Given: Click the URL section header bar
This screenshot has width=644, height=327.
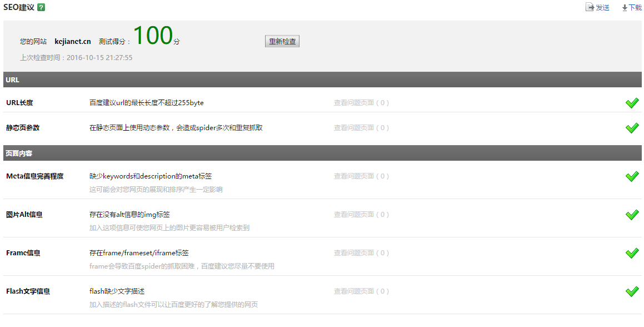Looking at the screenshot, I should 322,80.
